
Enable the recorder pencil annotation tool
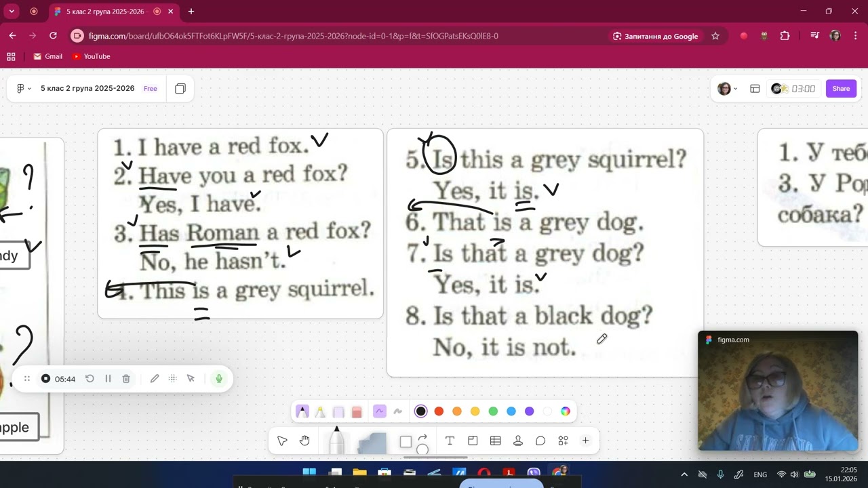coord(155,379)
